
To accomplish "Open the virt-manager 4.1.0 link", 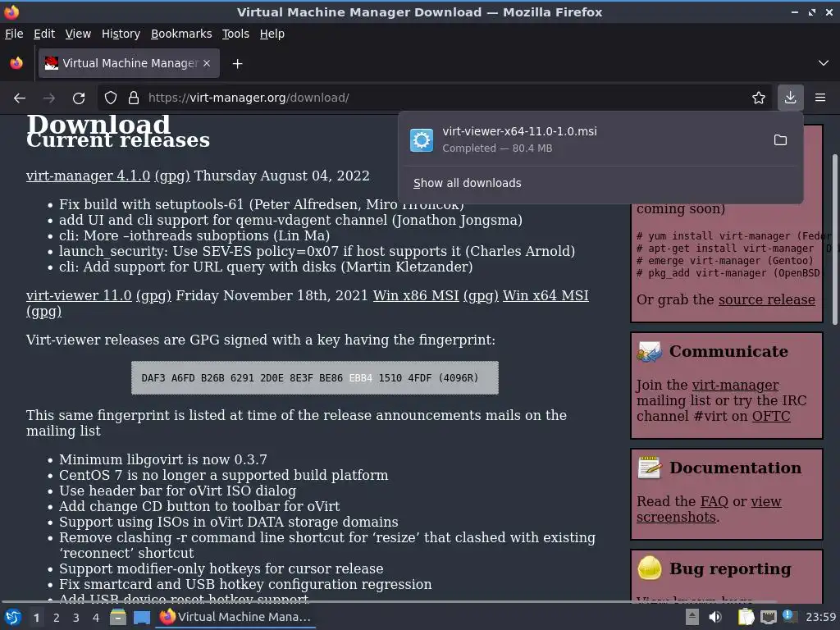I will 88,176.
